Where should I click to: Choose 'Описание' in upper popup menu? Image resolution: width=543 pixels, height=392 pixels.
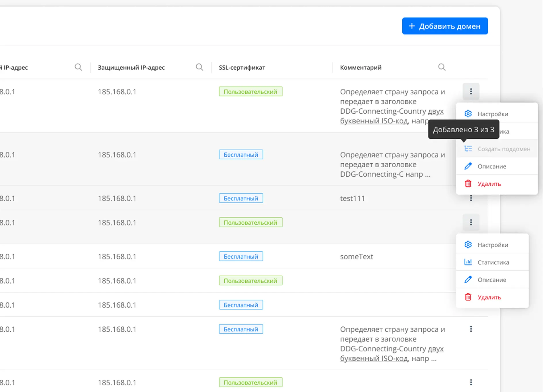(x=497, y=166)
